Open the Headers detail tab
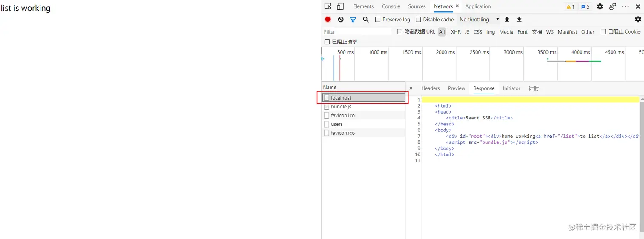This screenshot has height=239, width=644. (430, 88)
